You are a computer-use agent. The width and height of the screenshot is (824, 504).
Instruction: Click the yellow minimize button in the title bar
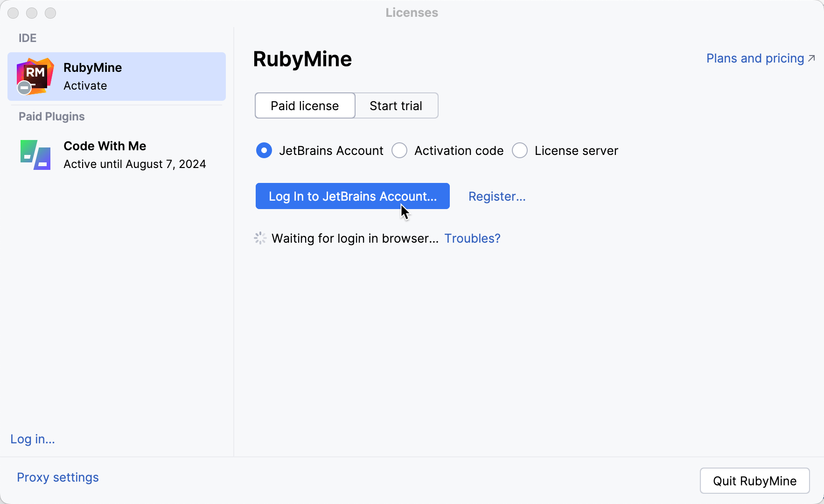pos(32,13)
